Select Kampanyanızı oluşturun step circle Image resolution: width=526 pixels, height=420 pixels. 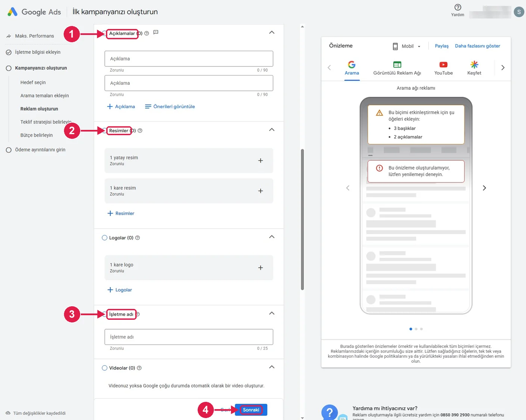coord(9,68)
